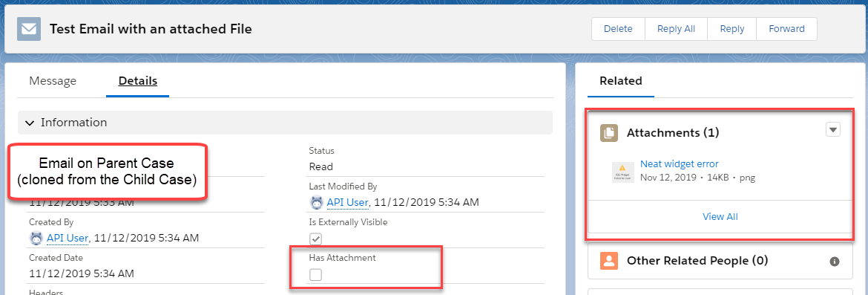
Task: Click the Delete button
Action: (x=618, y=29)
